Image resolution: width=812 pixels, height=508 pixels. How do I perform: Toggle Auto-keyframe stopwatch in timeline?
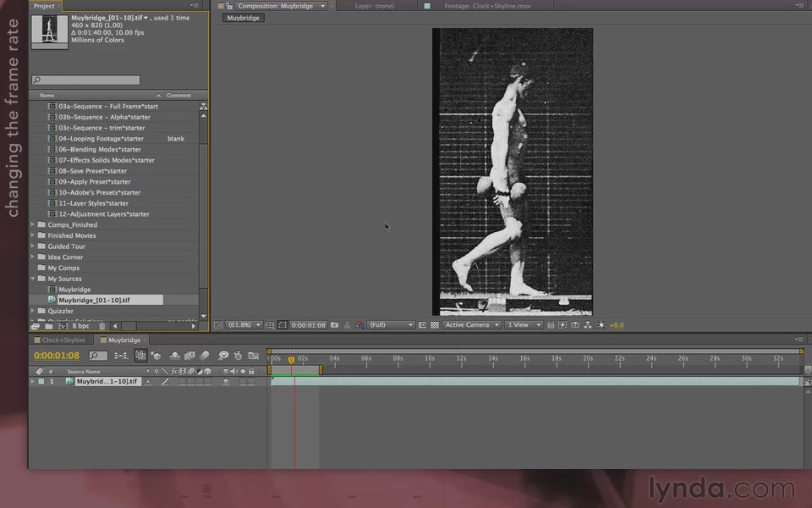click(x=238, y=356)
